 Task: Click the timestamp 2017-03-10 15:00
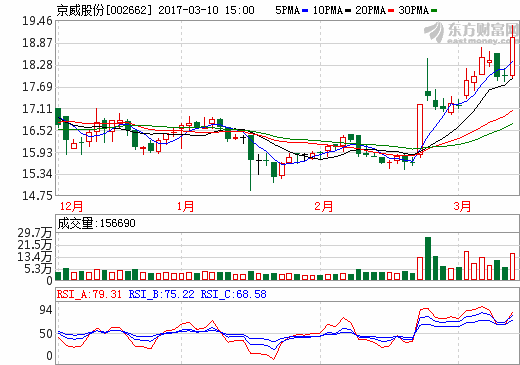coord(206,10)
